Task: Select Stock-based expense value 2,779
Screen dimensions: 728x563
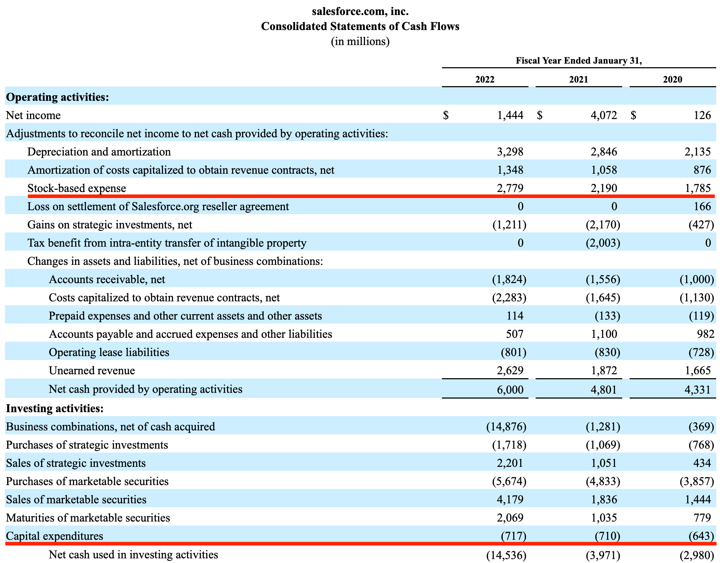Action: (510, 188)
